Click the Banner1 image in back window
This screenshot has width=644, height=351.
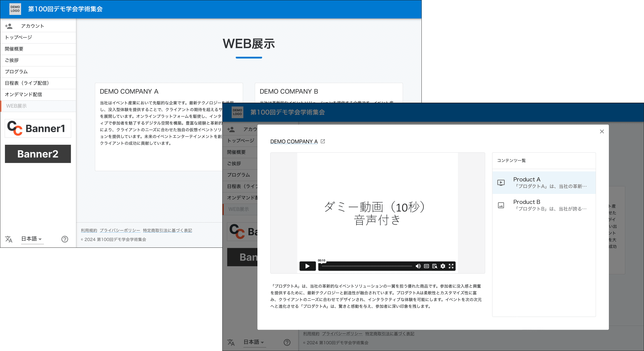coord(38,128)
